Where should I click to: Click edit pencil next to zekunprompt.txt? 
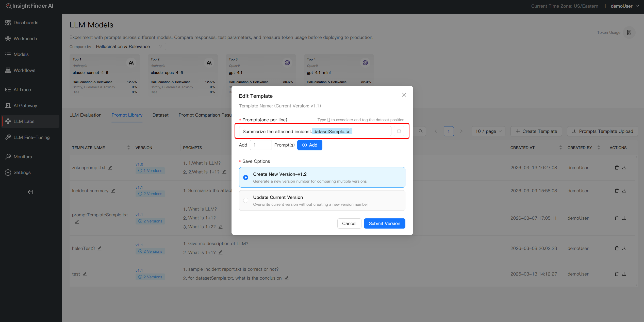110,168
